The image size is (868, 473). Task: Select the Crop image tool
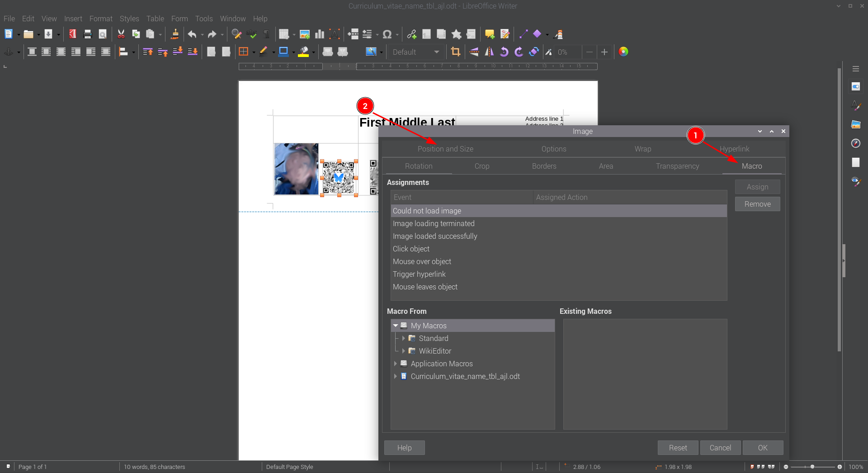pos(455,52)
